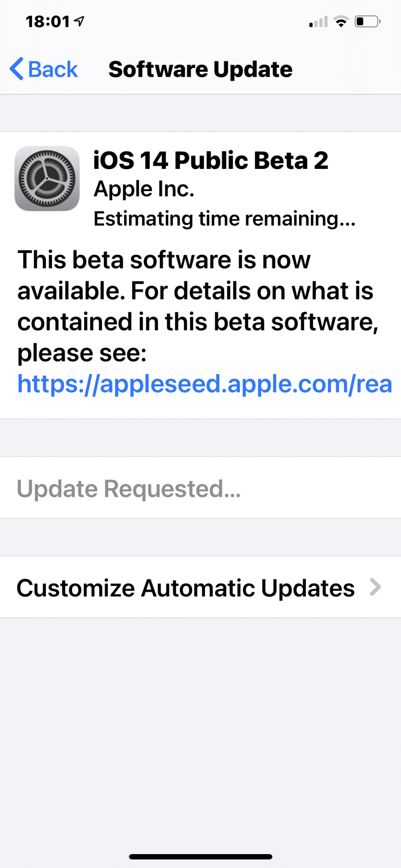Tap the Software Update title
401x868 pixels.
pyautogui.click(x=200, y=69)
